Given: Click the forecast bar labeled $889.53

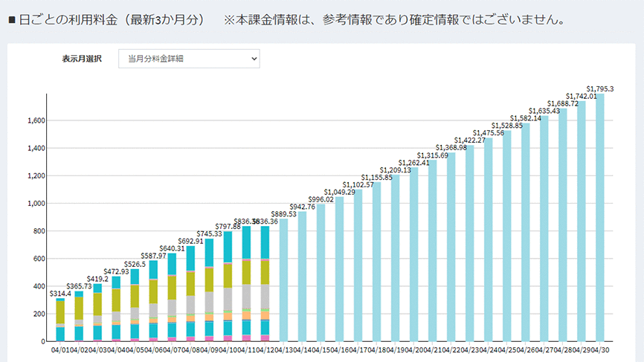Looking at the screenshot, I should tap(283, 279).
